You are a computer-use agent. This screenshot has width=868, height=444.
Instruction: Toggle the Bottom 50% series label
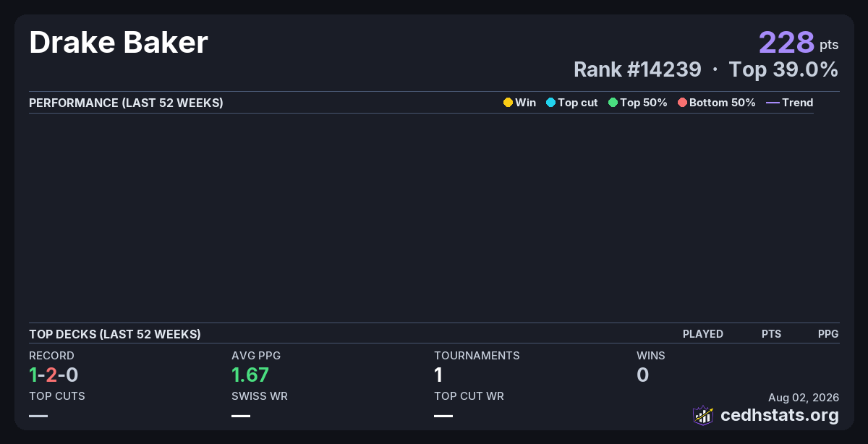tap(722, 103)
